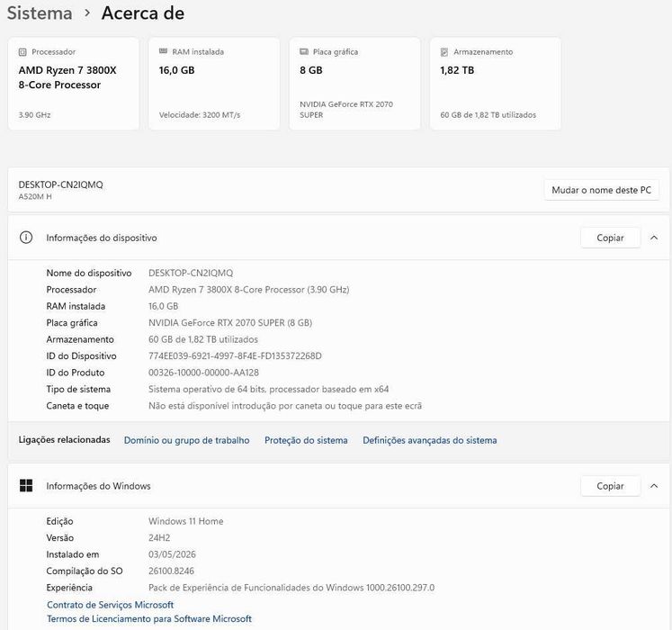Viewport: 672px width, 630px height.
Task: Click the A520M H model text
Action: click(x=35, y=196)
